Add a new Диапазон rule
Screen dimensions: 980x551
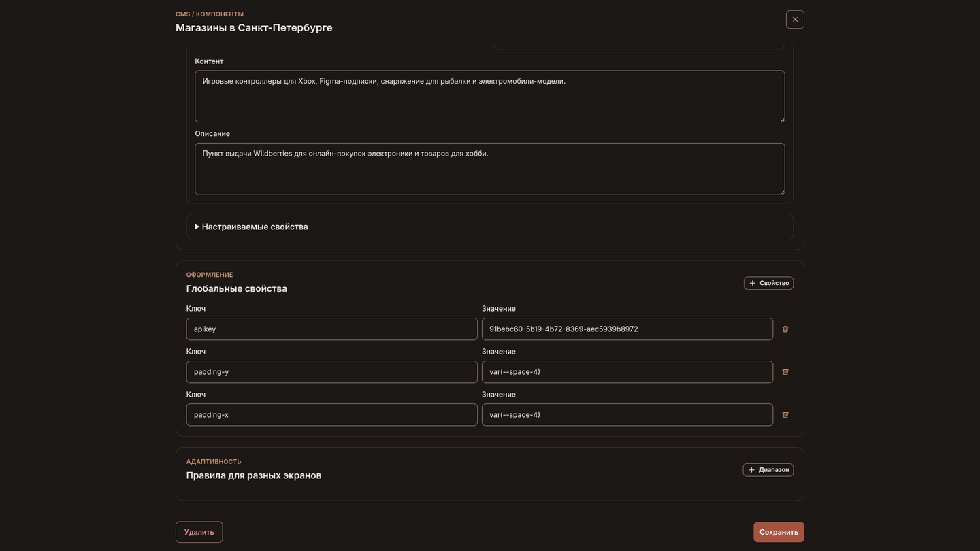[768, 470]
